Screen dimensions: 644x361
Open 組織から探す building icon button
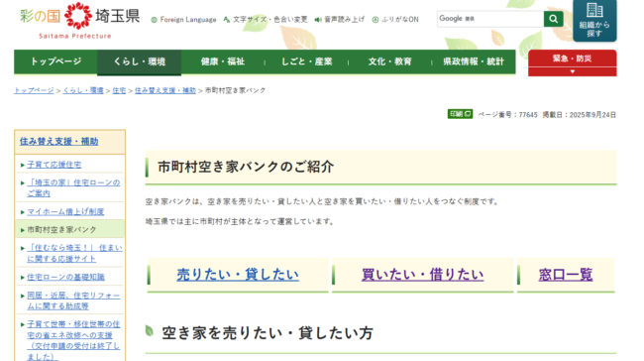coord(594,21)
